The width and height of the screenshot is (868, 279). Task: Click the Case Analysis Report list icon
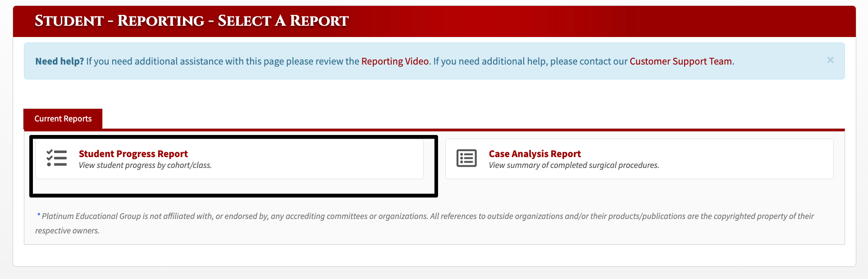pyautogui.click(x=466, y=158)
